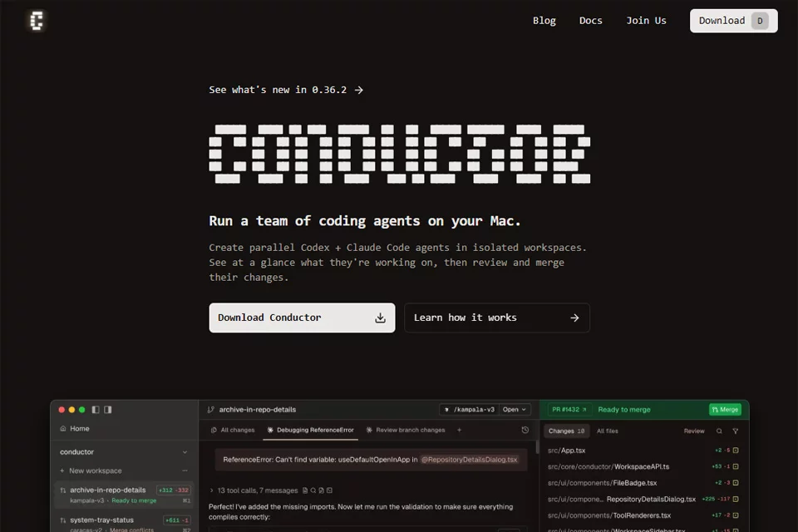Click the filter icon in changes panel
This screenshot has width=798, height=532.
(x=736, y=431)
